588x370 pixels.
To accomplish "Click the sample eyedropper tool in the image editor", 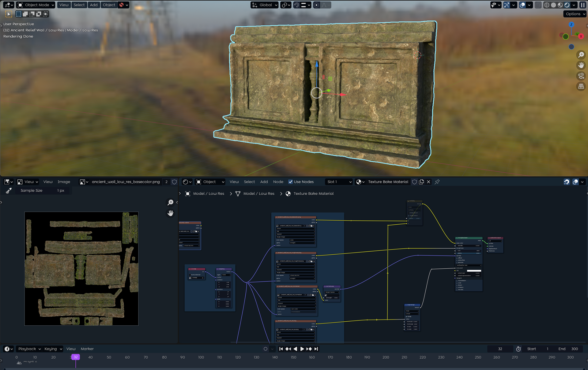I will (x=9, y=191).
